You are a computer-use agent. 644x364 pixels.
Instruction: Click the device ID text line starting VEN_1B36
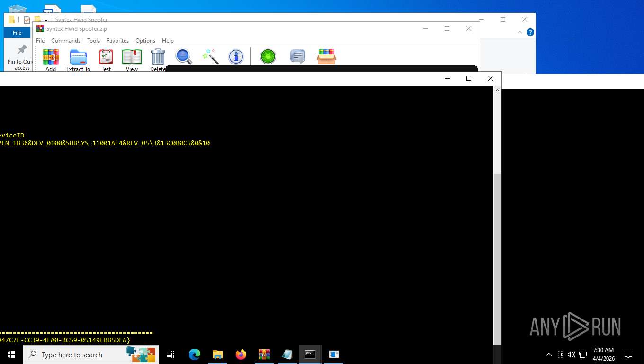105,143
